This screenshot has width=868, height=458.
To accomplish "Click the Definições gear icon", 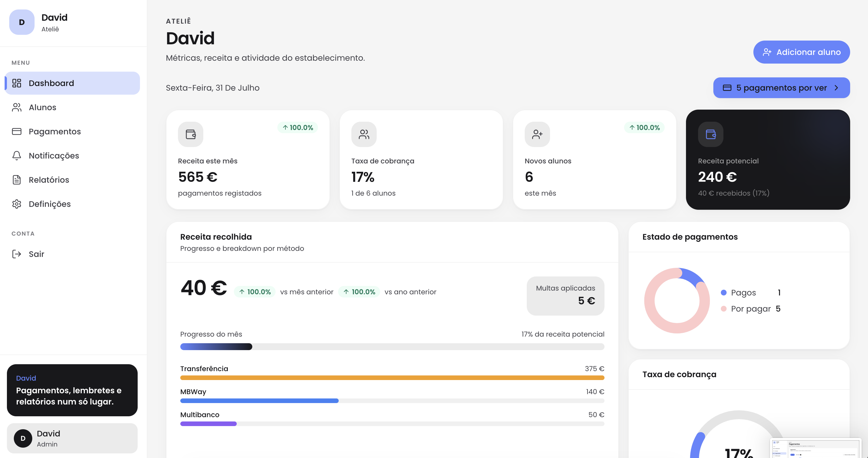I will [x=16, y=204].
